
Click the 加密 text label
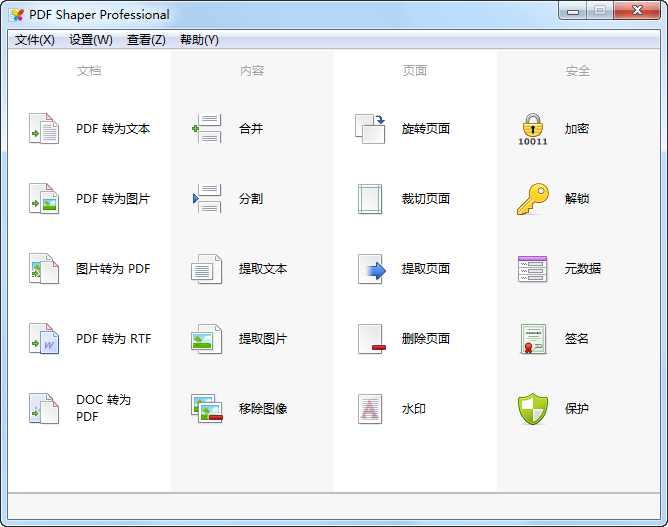pos(577,129)
